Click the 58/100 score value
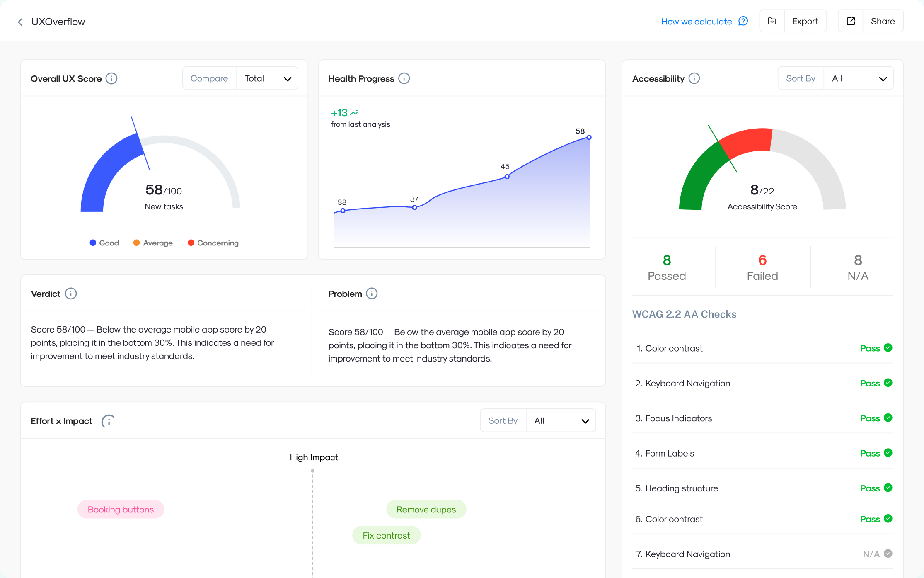Screen dimensions: 924x578 (x=164, y=190)
